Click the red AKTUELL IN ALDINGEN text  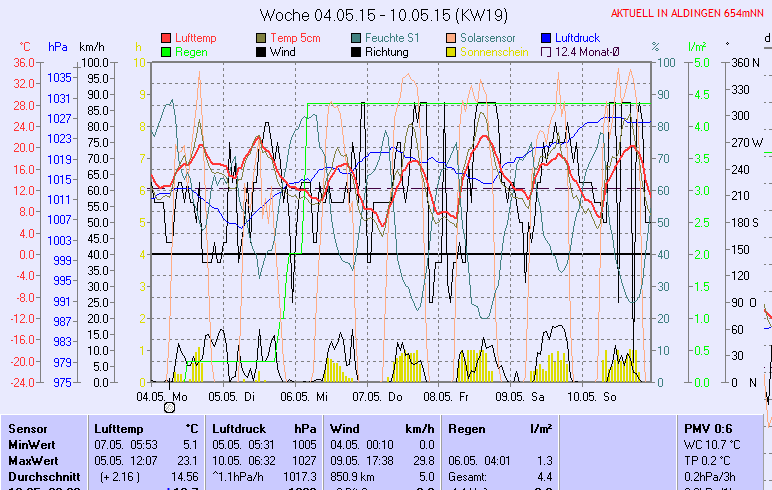tap(690, 14)
